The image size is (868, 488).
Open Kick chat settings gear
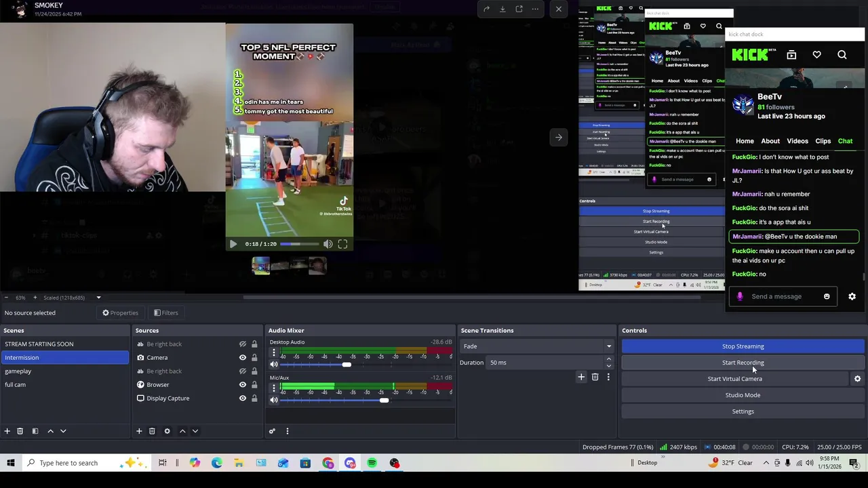tap(852, 296)
